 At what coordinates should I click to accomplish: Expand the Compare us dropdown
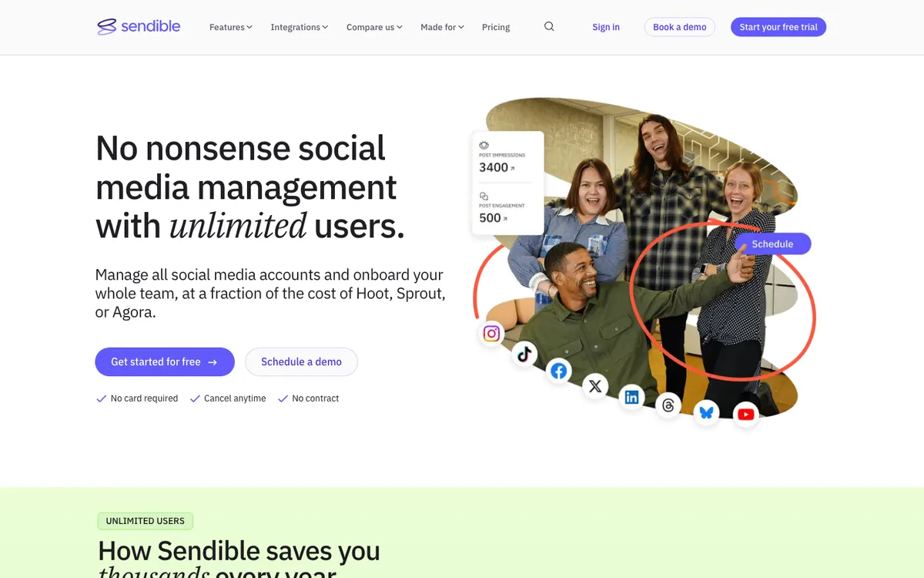click(x=374, y=27)
